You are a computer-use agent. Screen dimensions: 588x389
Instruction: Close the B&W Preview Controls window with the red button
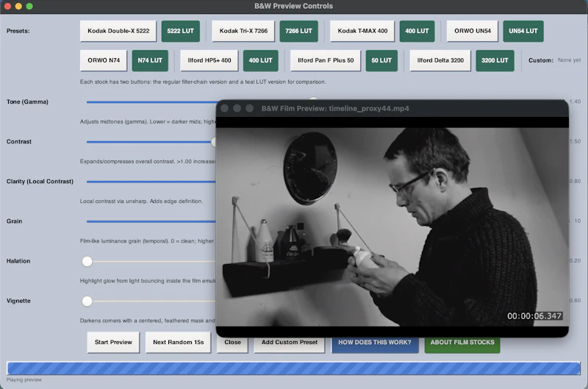7,7
